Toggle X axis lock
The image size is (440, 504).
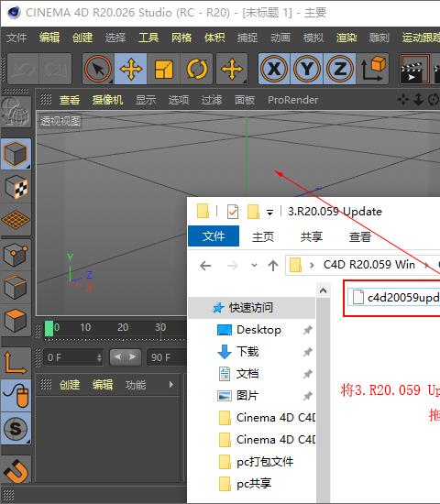[x=274, y=69]
